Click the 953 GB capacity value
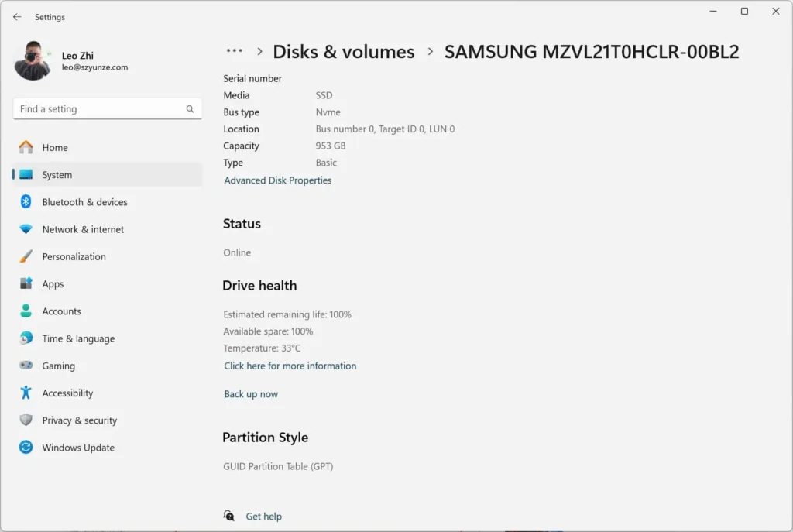 pyautogui.click(x=330, y=146)
